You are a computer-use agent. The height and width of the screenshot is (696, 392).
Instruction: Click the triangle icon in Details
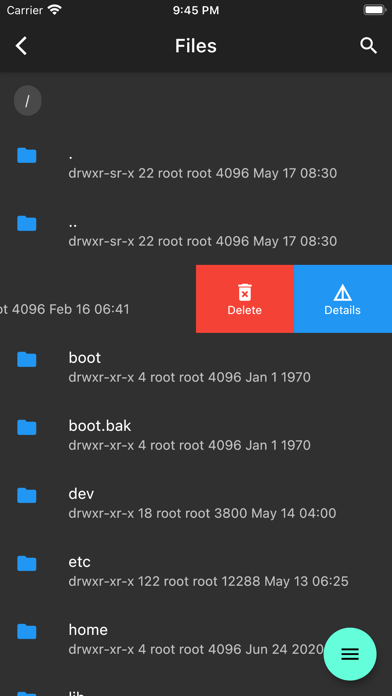tap(342, 293)
